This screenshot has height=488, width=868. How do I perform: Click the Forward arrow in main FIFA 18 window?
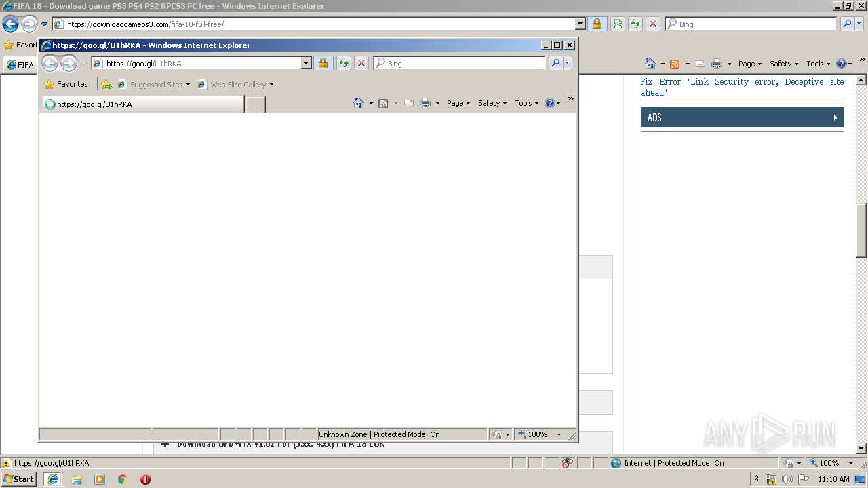(29, 24)
